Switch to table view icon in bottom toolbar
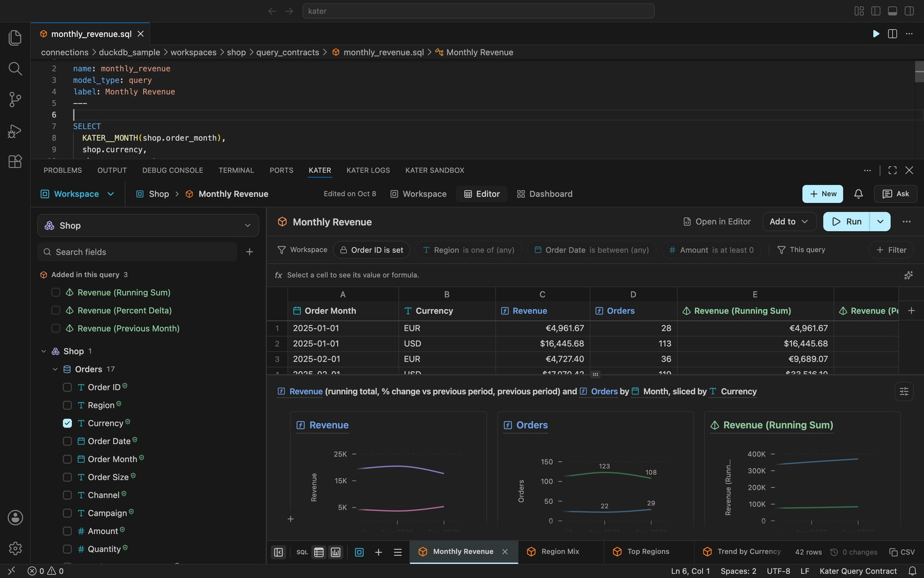Screen dimensions: 924x578 (319, 552)
